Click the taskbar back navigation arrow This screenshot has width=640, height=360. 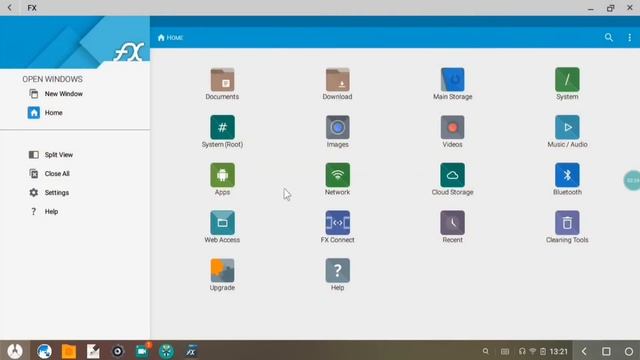click(584, 351)
